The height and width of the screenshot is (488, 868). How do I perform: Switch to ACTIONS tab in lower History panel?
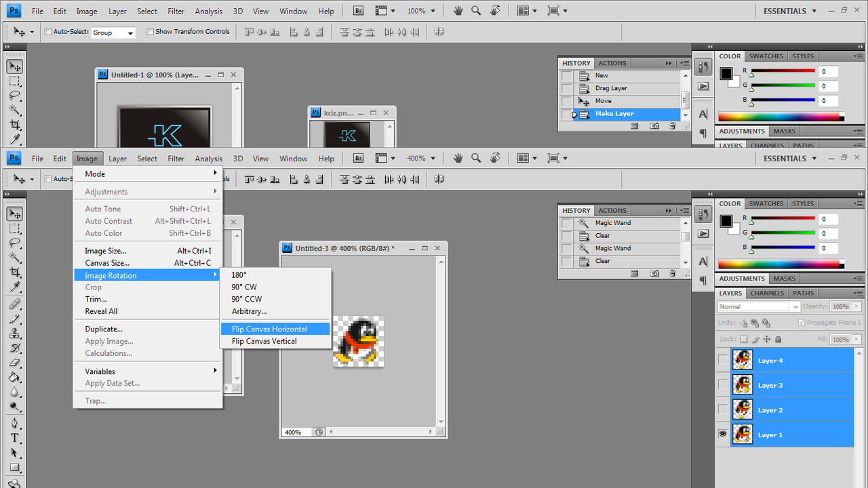tap(612, 210)
